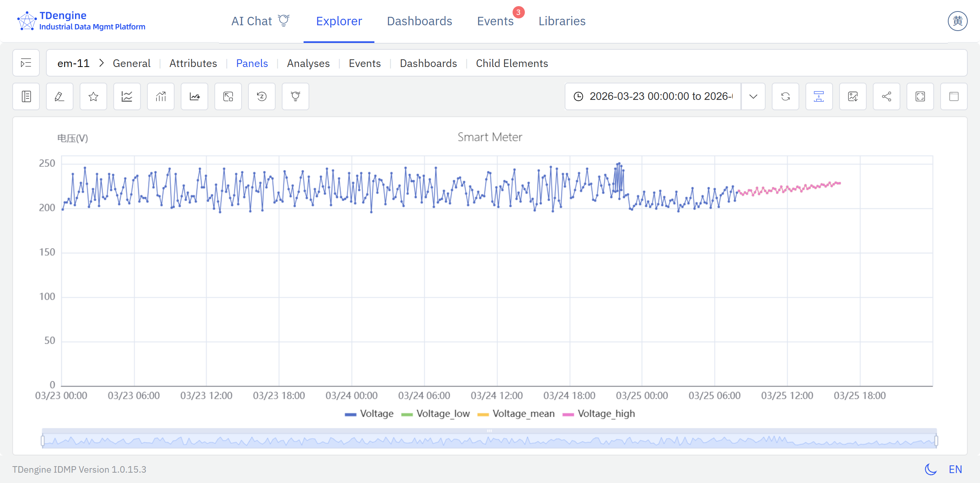This screenshot has height=483, width=980.
Task: Click the bar chart with arrow icon
Action: (160, 96)
